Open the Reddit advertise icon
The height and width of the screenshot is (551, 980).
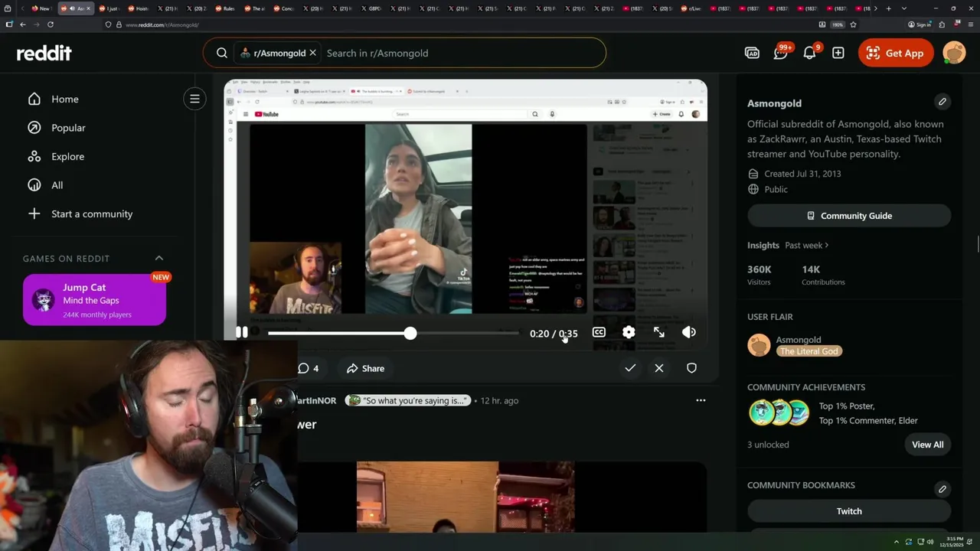752,53
